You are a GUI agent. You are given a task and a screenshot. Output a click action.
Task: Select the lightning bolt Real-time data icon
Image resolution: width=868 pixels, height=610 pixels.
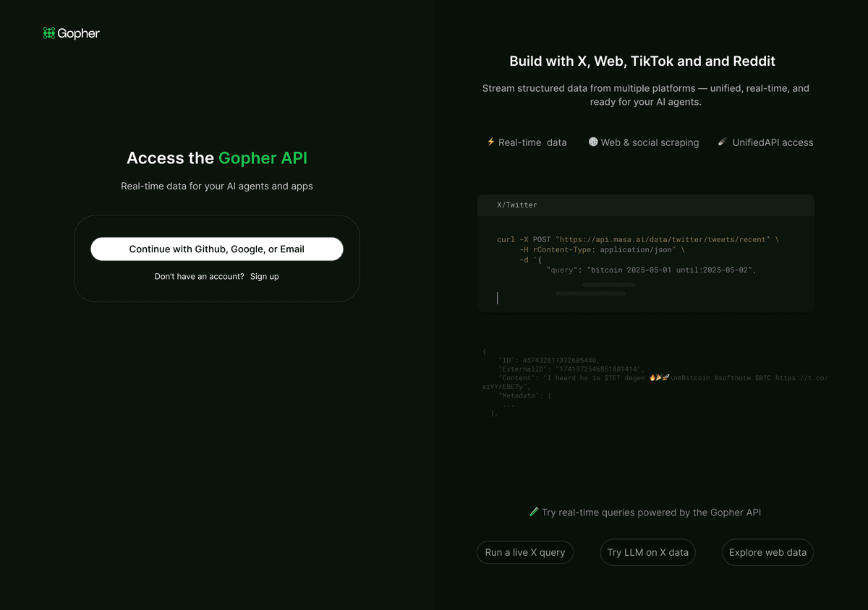pyautogui.click(x=490, y=142)
